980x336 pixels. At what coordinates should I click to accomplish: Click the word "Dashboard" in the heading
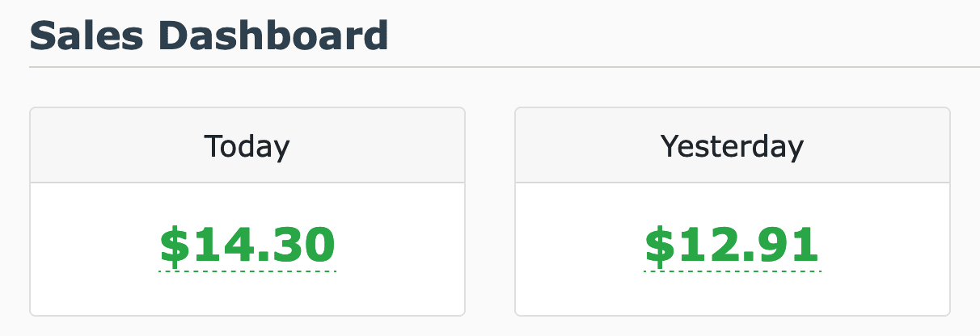269,36
